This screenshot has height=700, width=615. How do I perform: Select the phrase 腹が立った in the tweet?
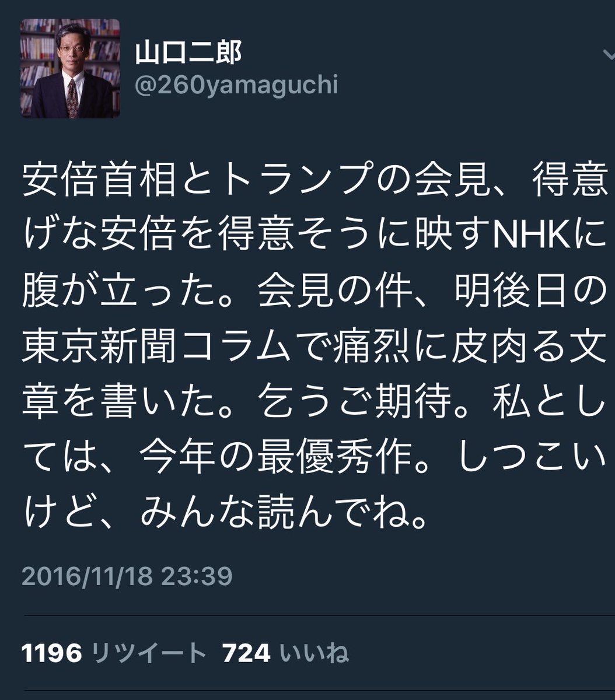coord(117,293)
